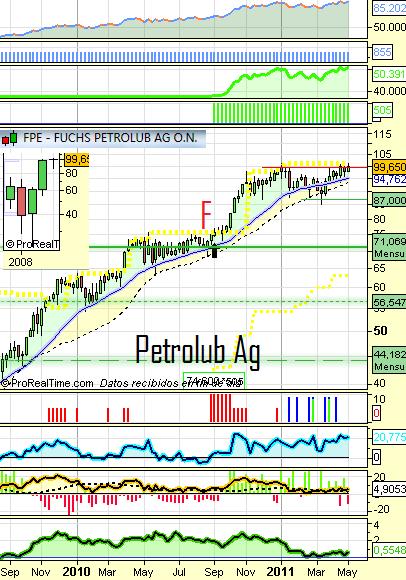Select the bold 50 price axis label
The height and width of the screenshot is (580, 406).
380,330
